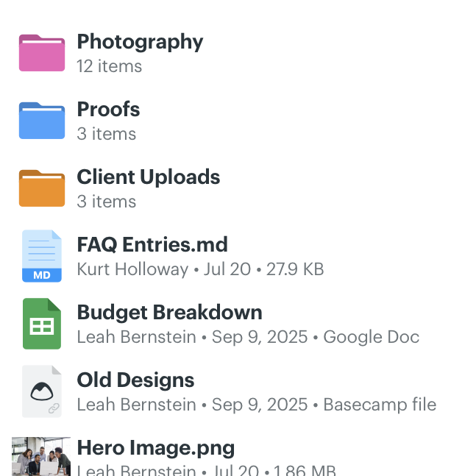Open the Budget Breakdown document title
476x476 pixels.
click(x=170, y=313)
